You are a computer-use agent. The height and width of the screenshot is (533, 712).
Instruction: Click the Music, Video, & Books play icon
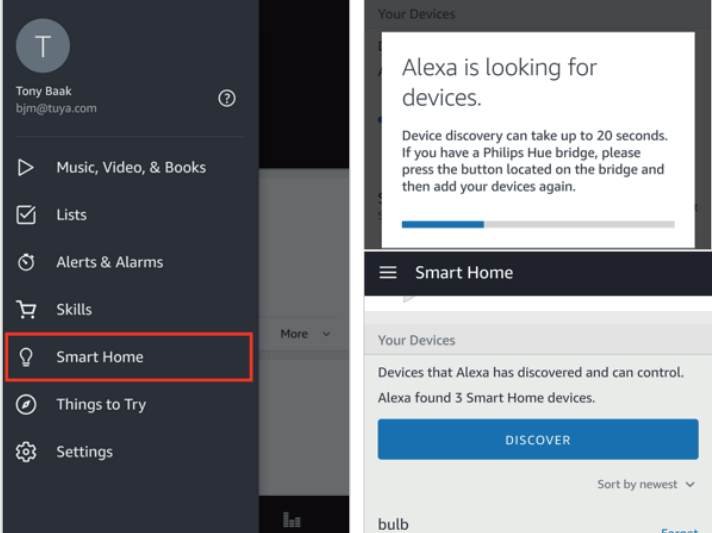27,167
